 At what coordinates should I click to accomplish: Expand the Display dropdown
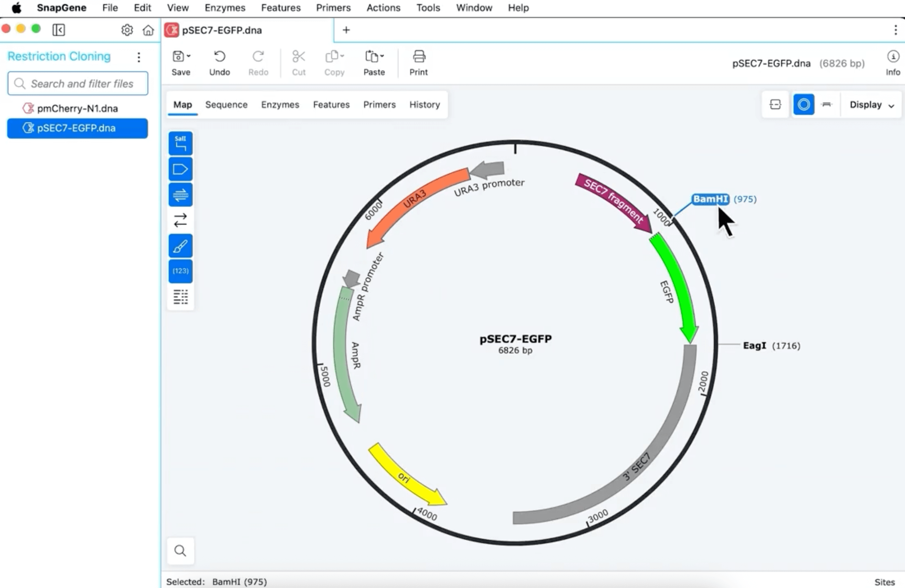coord(871,105)
